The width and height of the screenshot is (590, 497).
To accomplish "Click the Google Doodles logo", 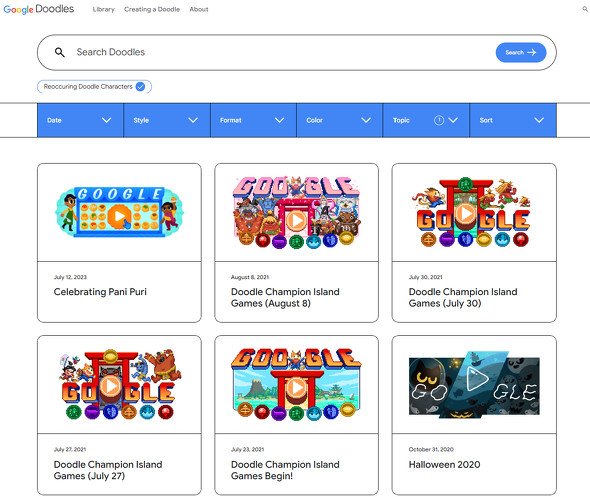I will (39, 9).
